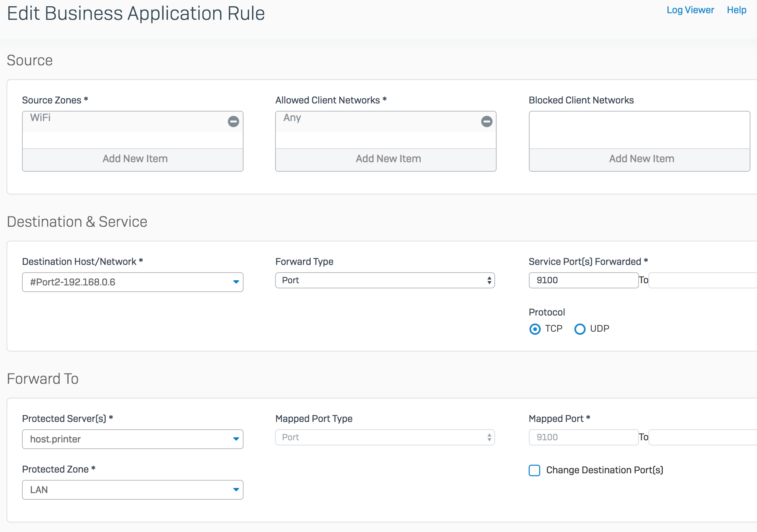
Task: Expand the Protected Zone LAN dropdown
Action: [x=133, y=490]
